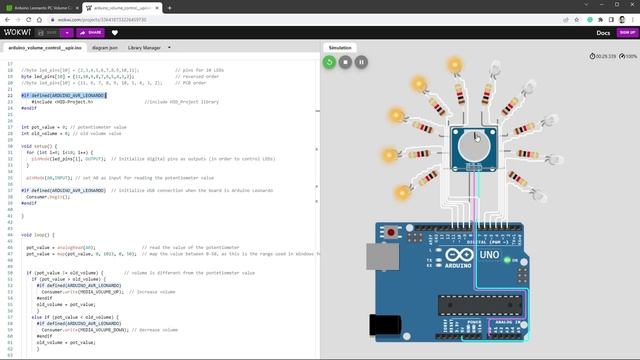Click the green extension icon in toolbar
Image resolution: width=640 pixels, height=360 pixels.
point(590,20)
